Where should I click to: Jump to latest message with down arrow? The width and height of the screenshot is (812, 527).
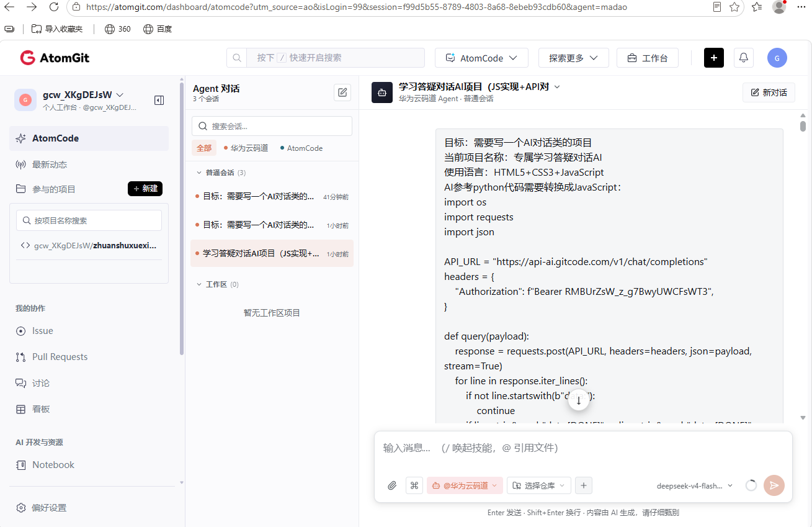579,400
